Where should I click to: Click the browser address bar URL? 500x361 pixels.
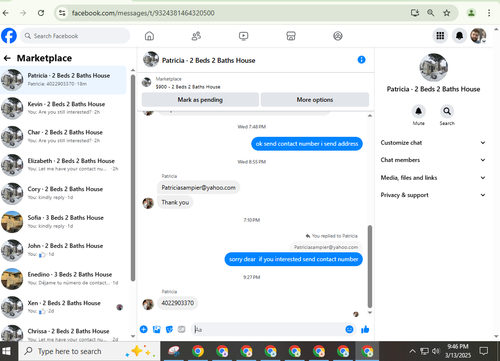click(x=143, y=13)
